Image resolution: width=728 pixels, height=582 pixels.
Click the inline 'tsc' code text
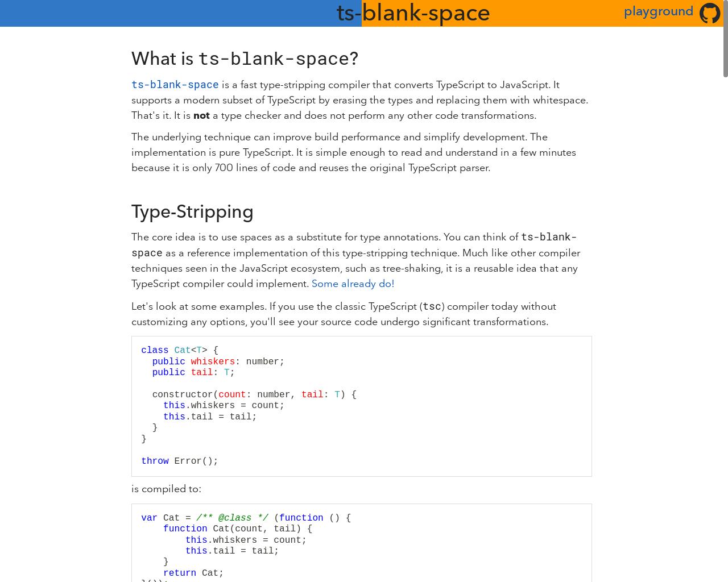[x=432, y=306]
